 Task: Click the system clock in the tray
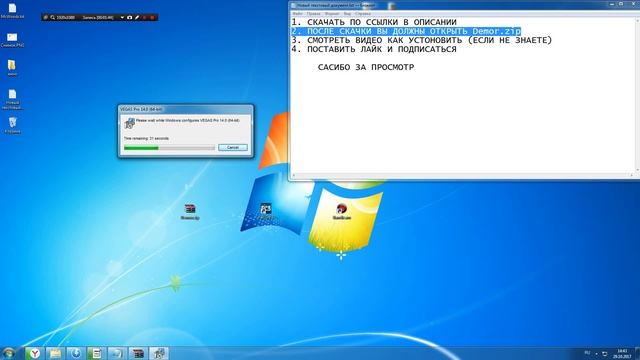pos(622,353)
